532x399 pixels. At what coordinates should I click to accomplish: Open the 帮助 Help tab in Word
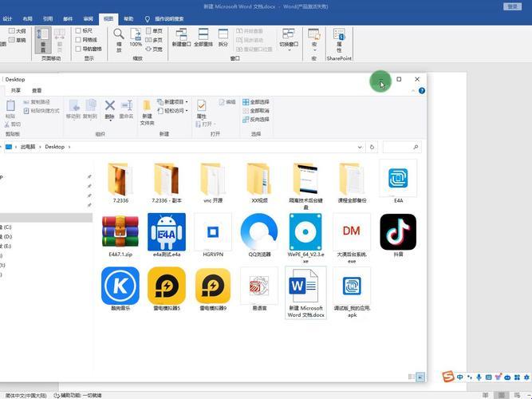click(x=128, y=19)
